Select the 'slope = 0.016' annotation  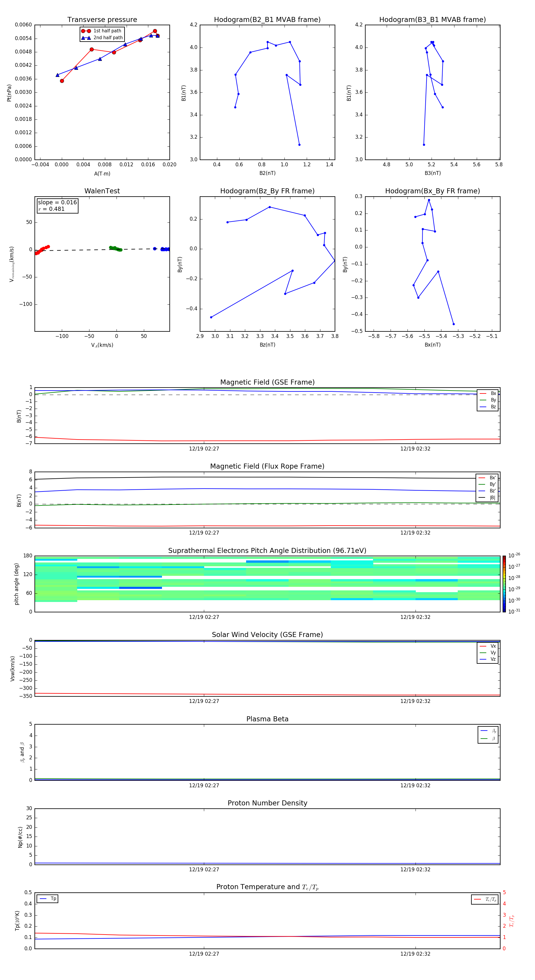57,203
